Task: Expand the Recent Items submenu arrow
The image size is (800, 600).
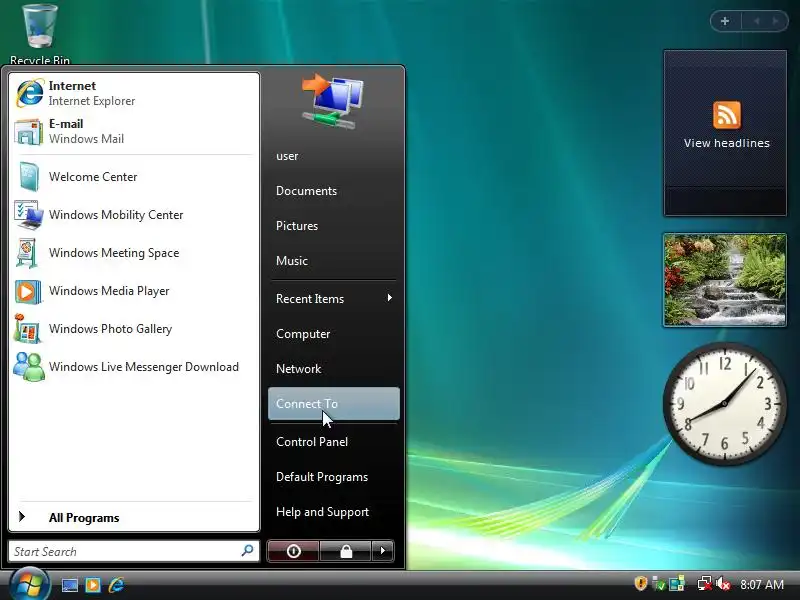Action: pyautogui.click(x=390, y=297)
